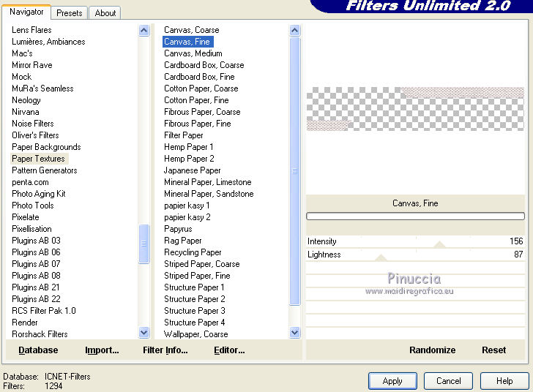Select Mock category
Viewport: 533px width, 392px height.
click(x=22, y=77)
